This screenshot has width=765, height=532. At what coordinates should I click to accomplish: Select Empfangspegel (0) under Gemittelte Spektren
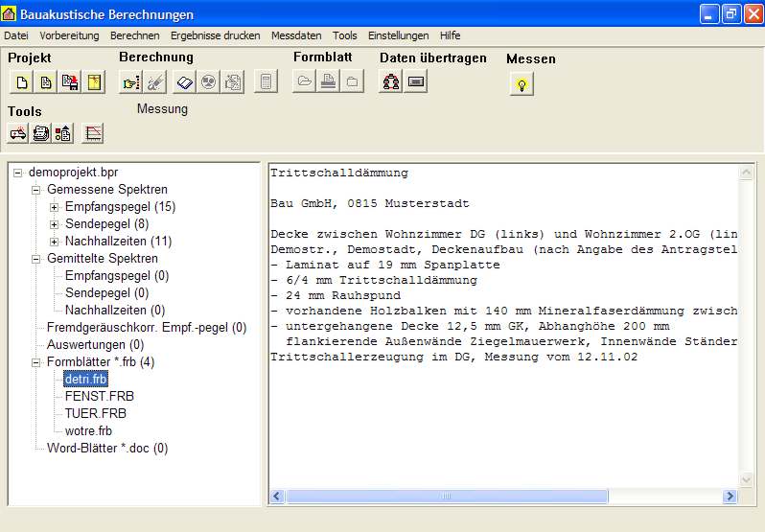click(117, 276)
